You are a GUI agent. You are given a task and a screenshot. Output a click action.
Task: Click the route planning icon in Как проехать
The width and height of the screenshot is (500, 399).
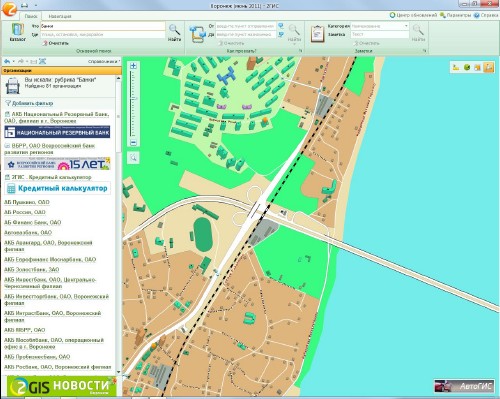[x=198, y=34]
